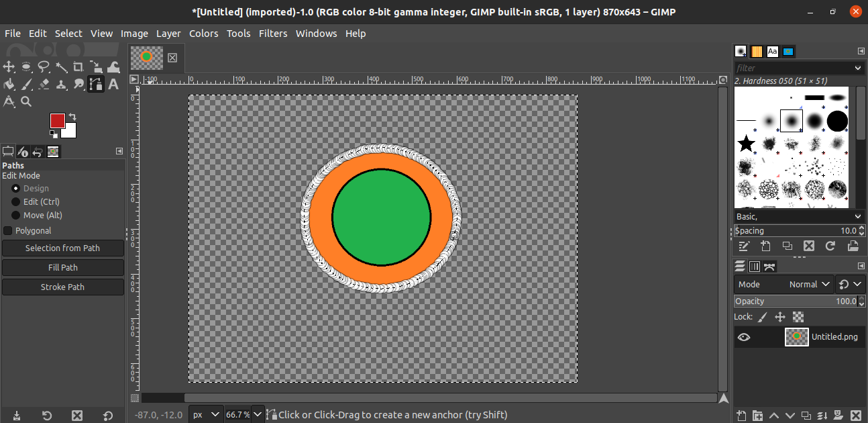Click the Selection from Path button
This screenshot has width=868, height=423.
62,248
